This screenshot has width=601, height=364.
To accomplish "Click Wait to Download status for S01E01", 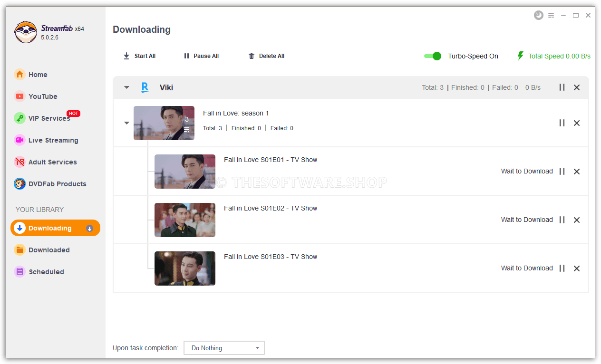I will tap(527, 171).
